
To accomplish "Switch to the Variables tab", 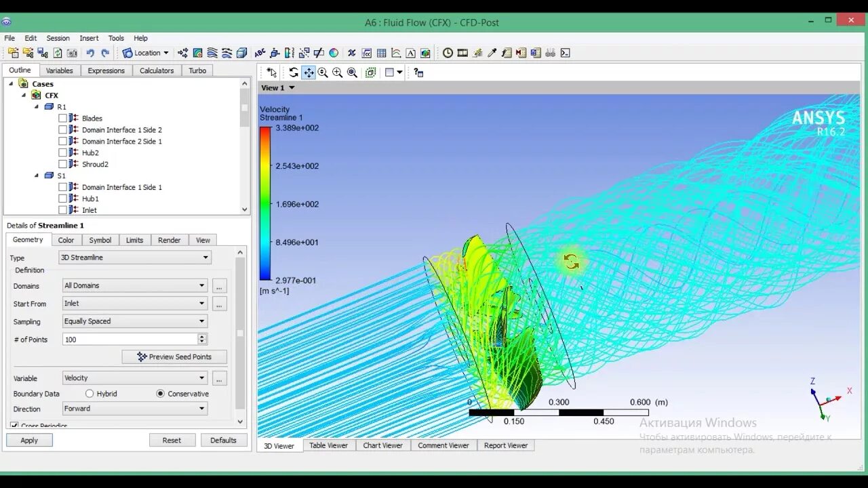I will point(59,70).
